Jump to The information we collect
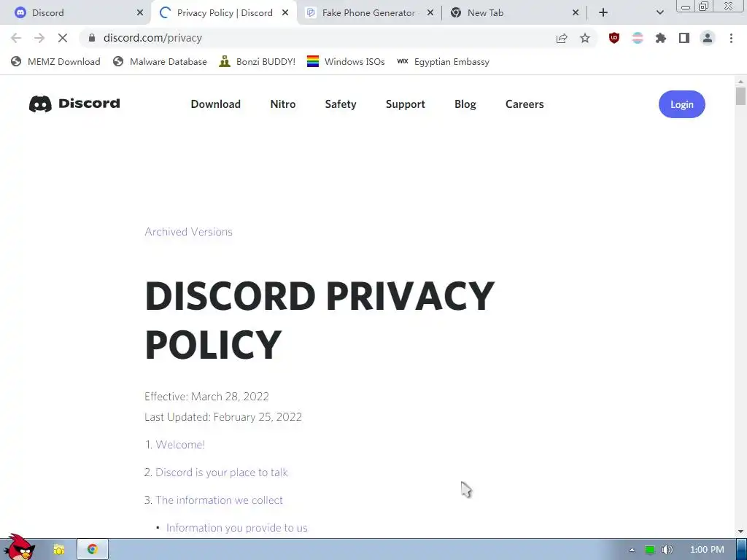747x560 pixels. 219,499
